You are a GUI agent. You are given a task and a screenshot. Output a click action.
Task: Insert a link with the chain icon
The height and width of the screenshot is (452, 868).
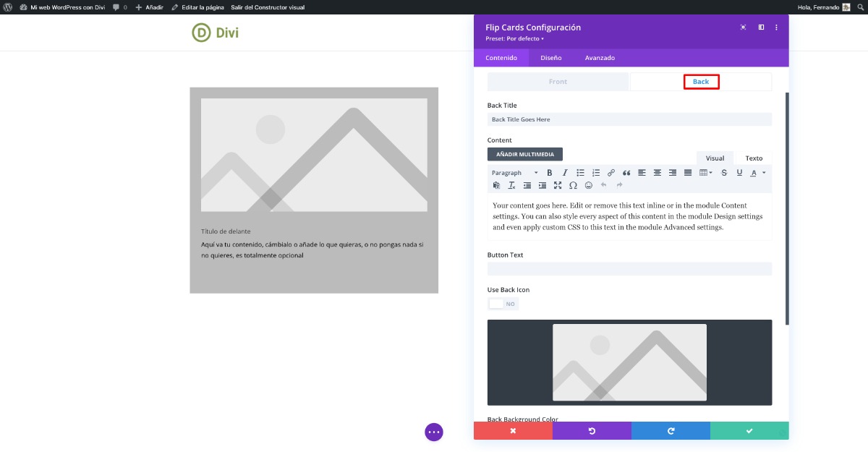611,173
